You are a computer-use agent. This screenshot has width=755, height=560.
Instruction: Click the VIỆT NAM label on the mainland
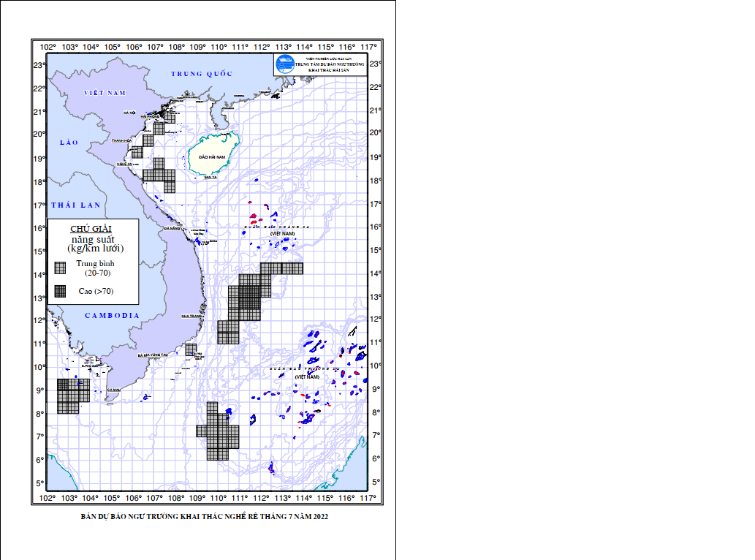pyautogui.click(x=105, y=93)
